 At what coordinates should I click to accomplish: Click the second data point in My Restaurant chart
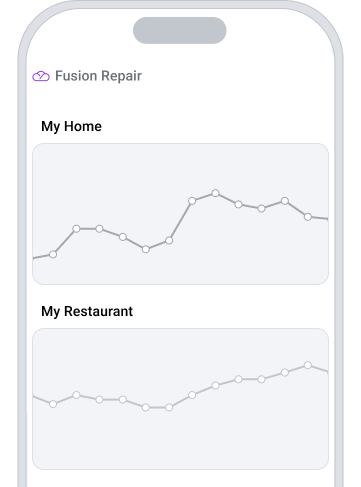pyautogui.click(x=76, y=395)
